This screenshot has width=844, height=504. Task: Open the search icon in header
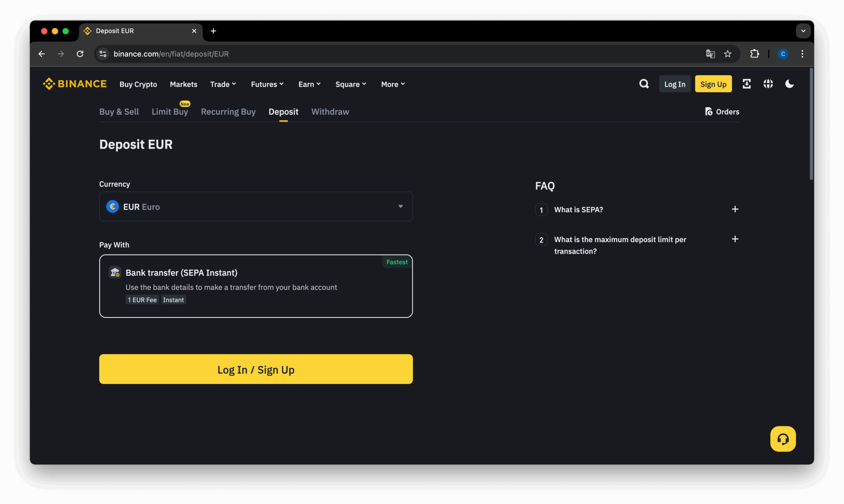pos(644,84)
